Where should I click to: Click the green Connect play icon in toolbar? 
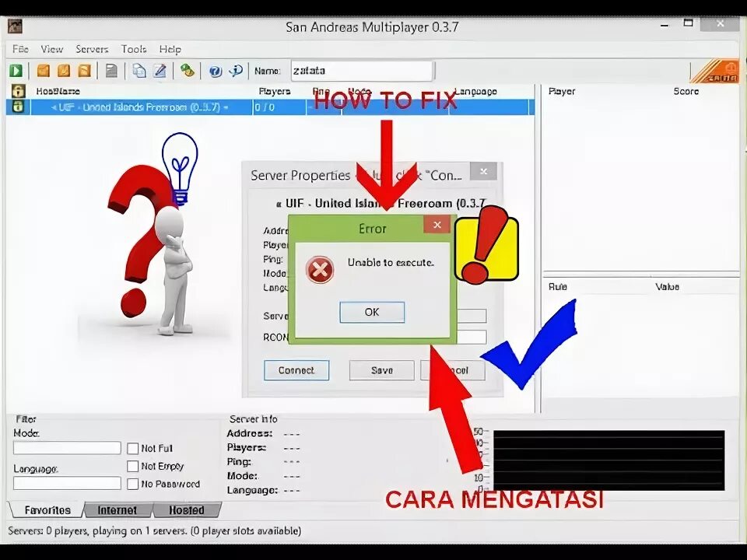[x=16, y=71]
